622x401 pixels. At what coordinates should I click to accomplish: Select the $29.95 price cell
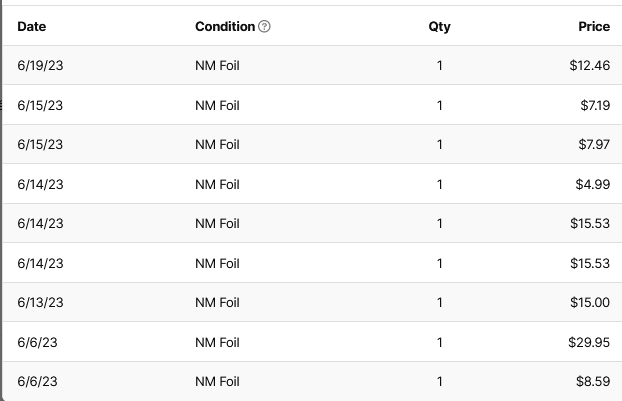(x=589, y=342)
